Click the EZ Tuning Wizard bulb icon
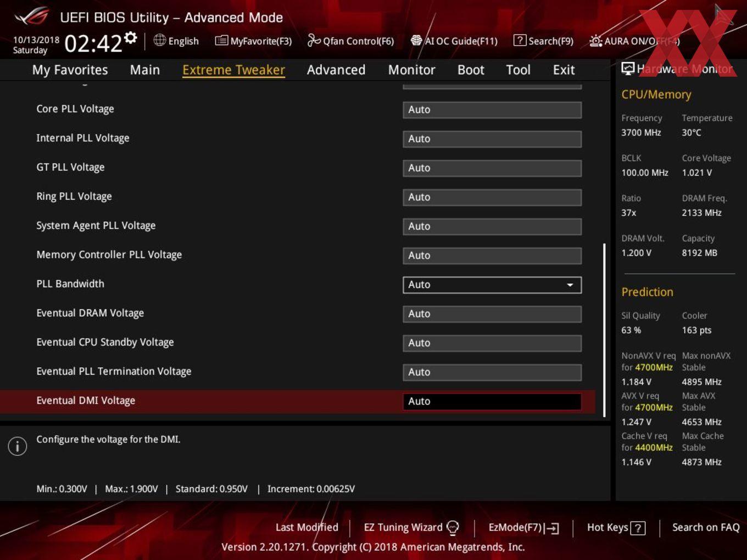Image resolution: width=747 pixels, height=560 pixels. click(x=453, y=528)
